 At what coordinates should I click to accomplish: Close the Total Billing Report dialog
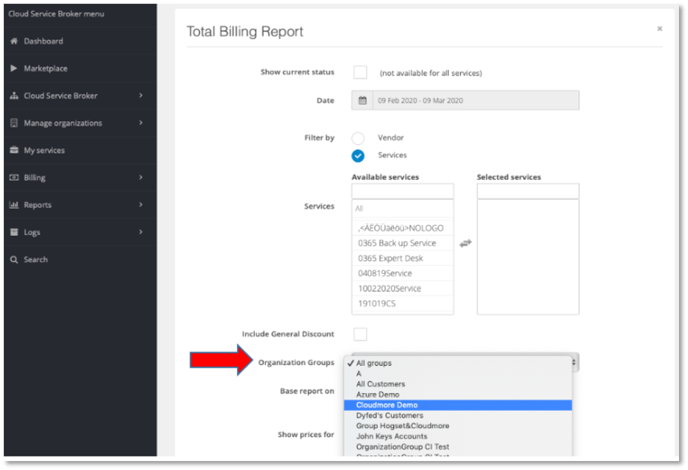click(x=660, y=29)
